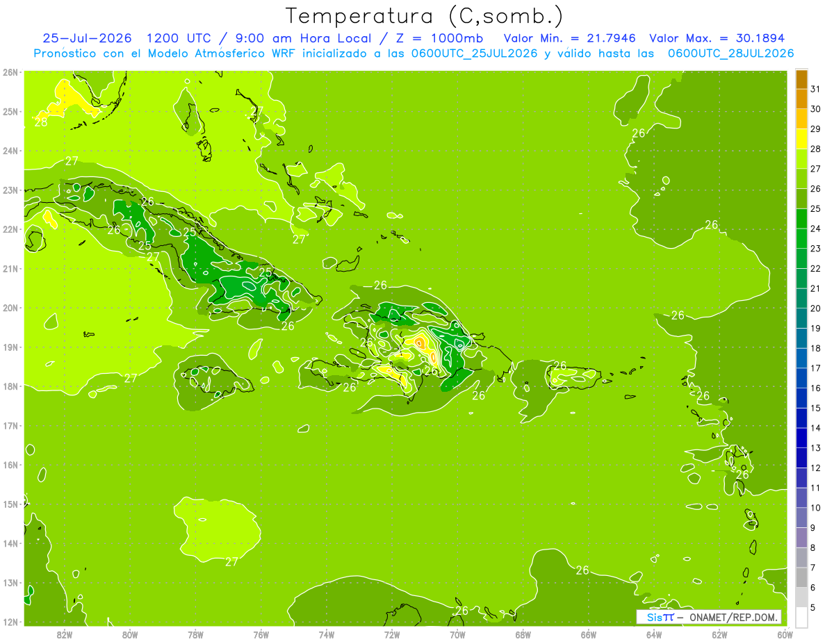
Task: Click the "74W" longitude axis label
Action: pos(327,634)
